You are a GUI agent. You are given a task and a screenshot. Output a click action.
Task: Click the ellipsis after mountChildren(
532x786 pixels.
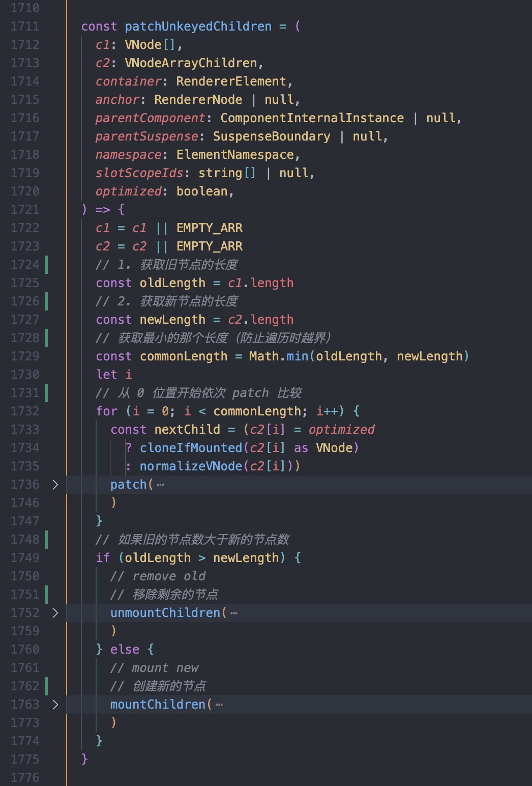[x=219, y=705]
